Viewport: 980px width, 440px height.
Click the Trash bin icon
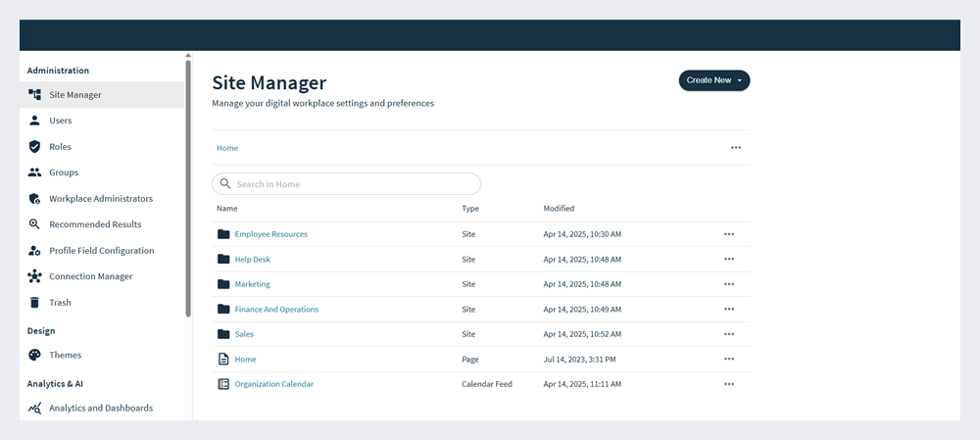pyautogui.click(x=34, y=303)
